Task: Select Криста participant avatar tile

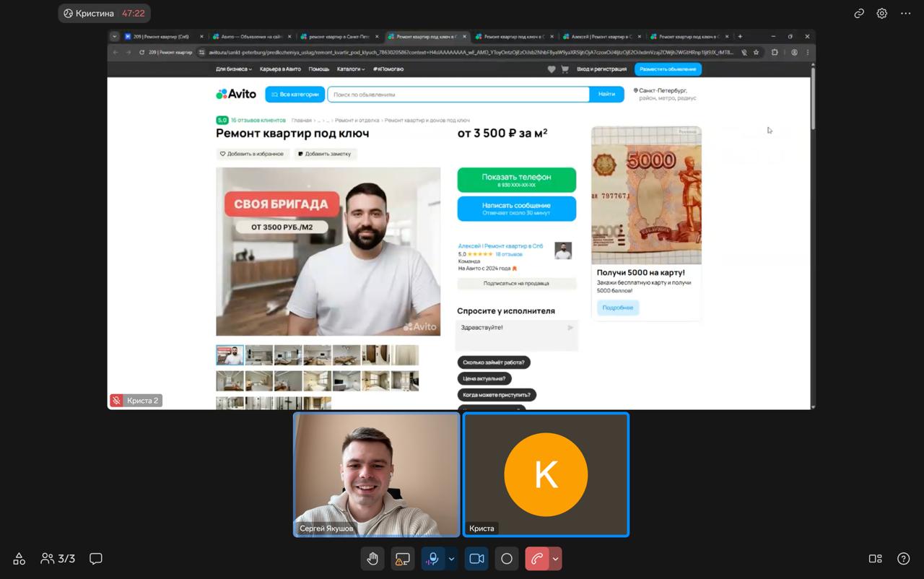Action: point(546,474)
